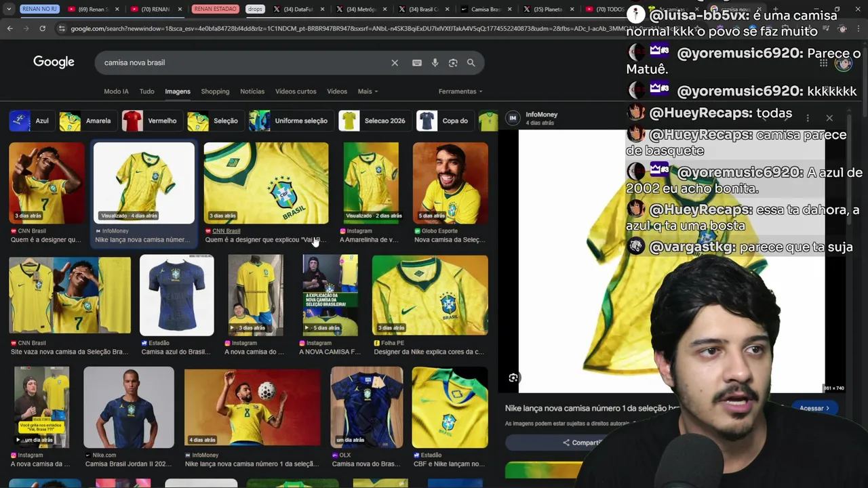Open the on-screen keyboard input icon
The height and width of the screenshot is (488, 868).
[x=417, y=62]
